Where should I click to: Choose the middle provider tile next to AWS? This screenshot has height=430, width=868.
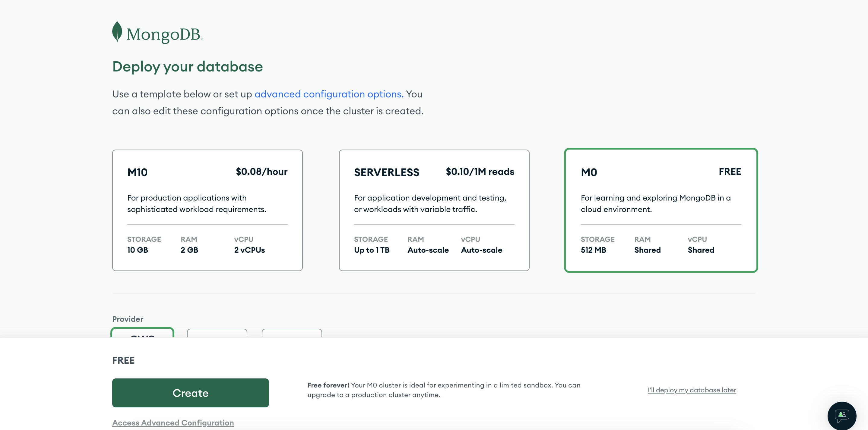coord(217,333)
